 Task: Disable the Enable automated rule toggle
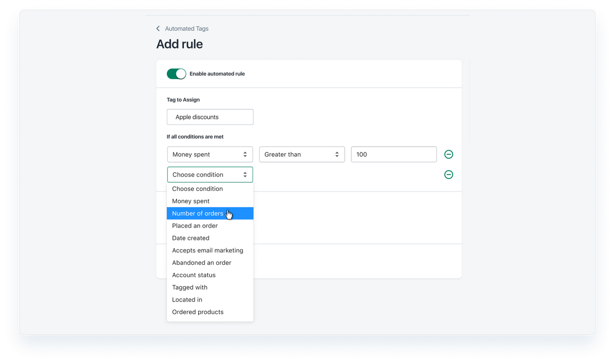coord(176,74)
